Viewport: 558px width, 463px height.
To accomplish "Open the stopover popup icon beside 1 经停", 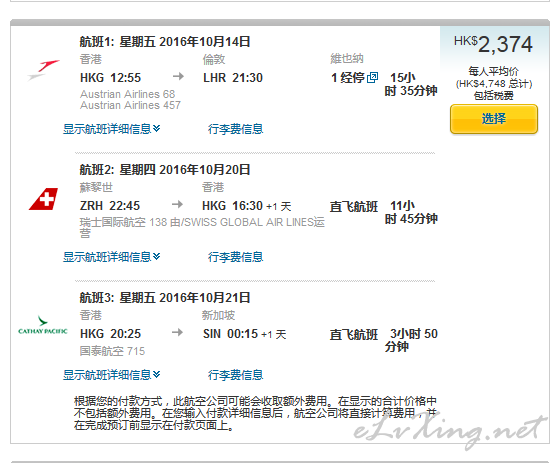I will point(373,77).
